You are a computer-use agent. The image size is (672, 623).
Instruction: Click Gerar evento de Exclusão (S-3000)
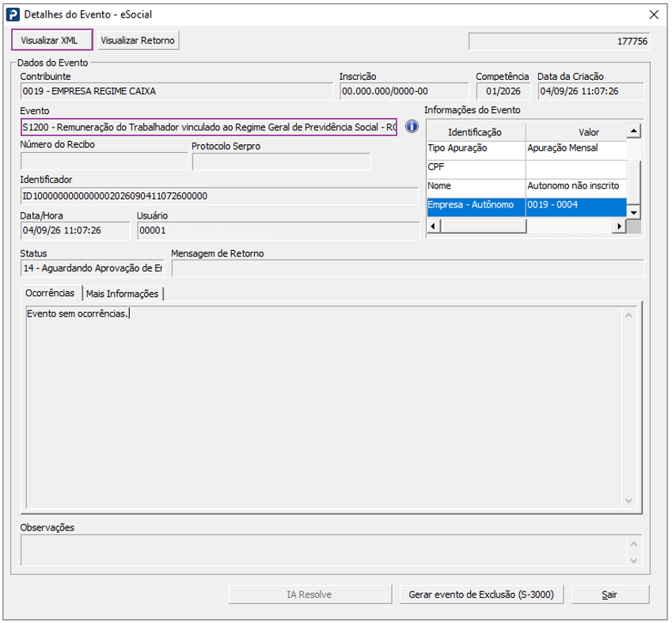[481, 595]
